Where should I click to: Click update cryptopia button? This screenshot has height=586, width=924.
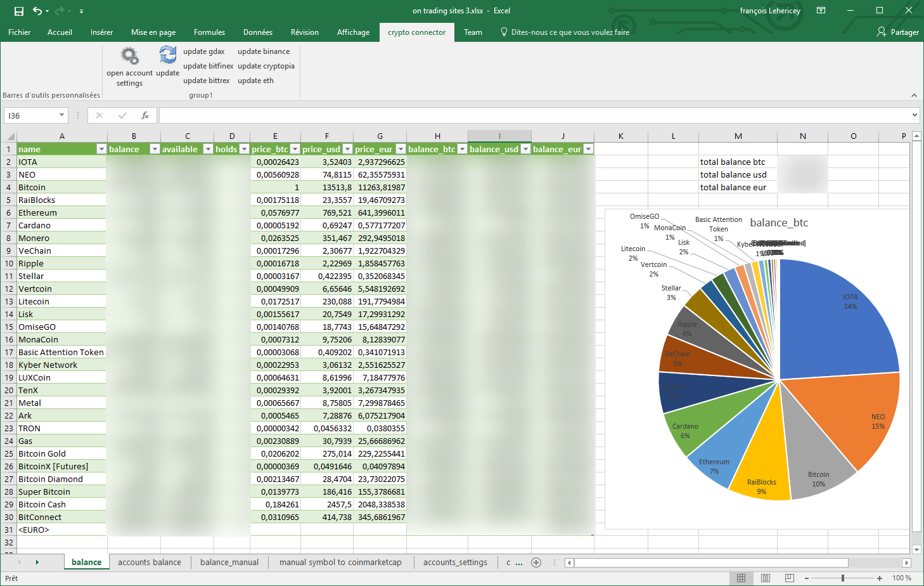266,66
